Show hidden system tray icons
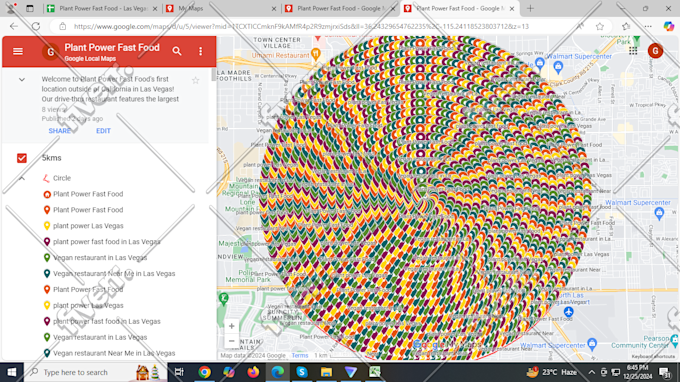Screen dimensions: 680x382 click(x=592, y=372)
